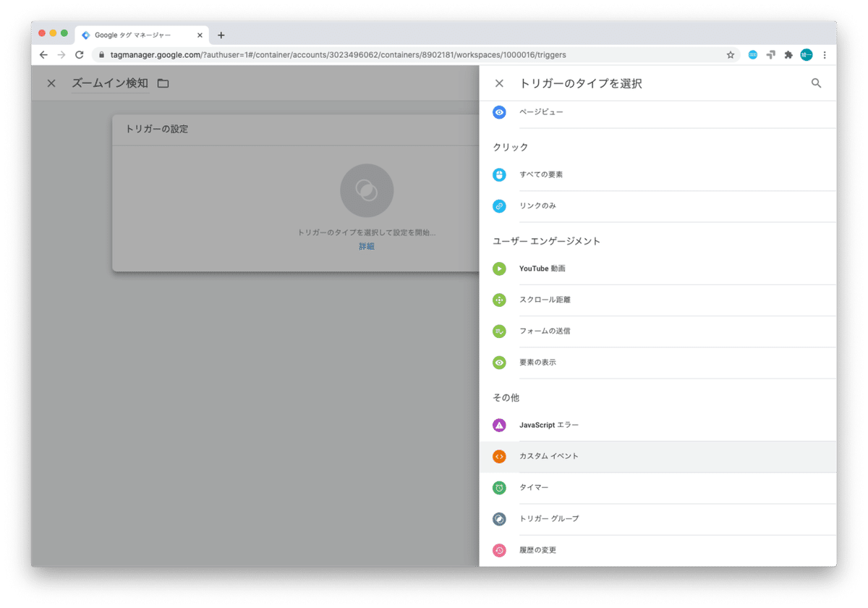
Task: Open the Chrome extensions puzzle icon
Action: click(x=788, y=55)
